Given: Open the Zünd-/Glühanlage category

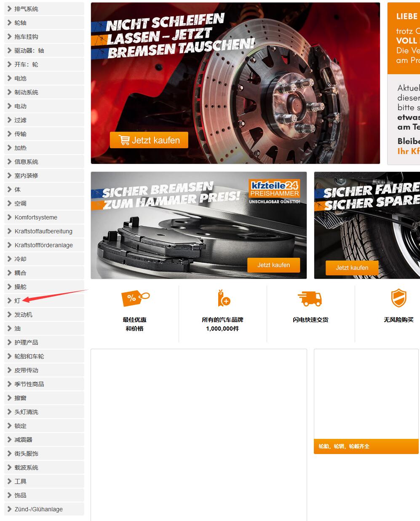Looking at the screenshot, I should 44,509.
